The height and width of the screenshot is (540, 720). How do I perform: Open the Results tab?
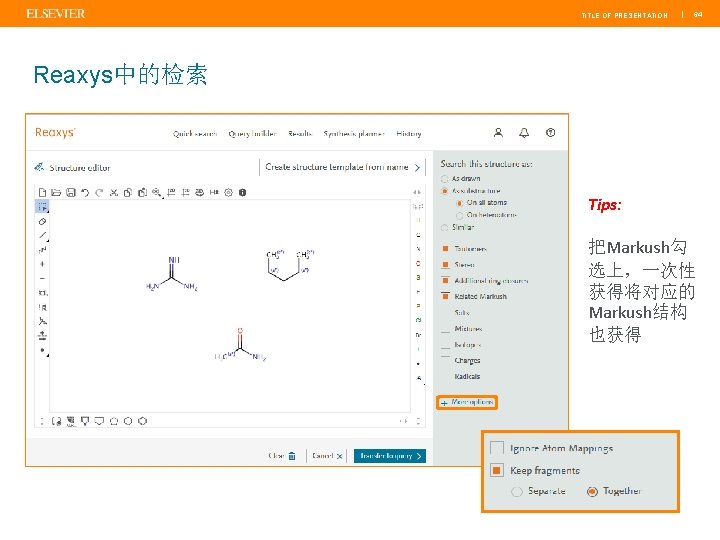(300, 134)
